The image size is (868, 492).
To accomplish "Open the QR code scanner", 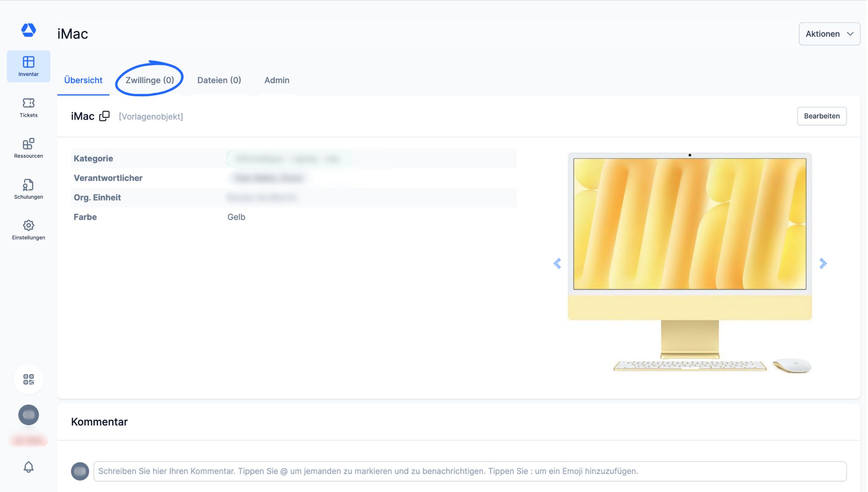I will (28, 379).
